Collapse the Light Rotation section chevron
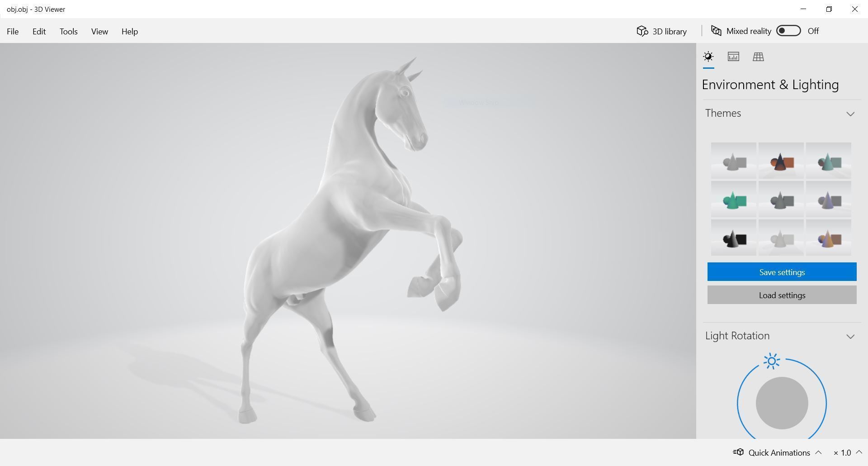868x466 pixels. [850, 336]
